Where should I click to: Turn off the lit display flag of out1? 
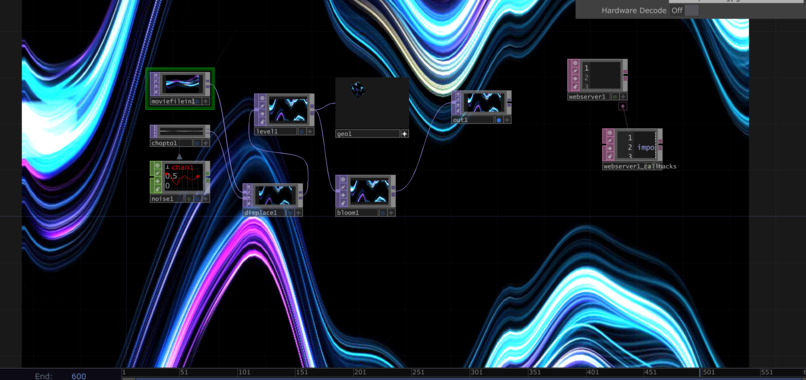pos(499,120)
